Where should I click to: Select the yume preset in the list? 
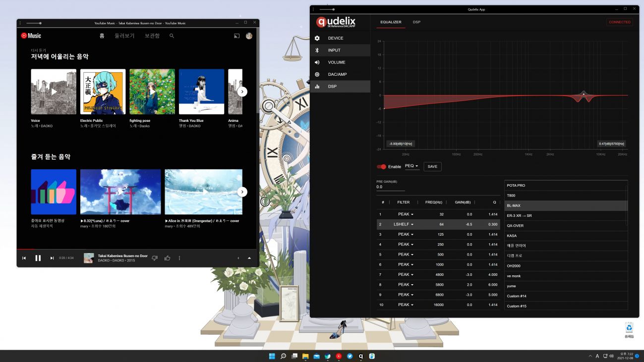click(x=566, y=286)
